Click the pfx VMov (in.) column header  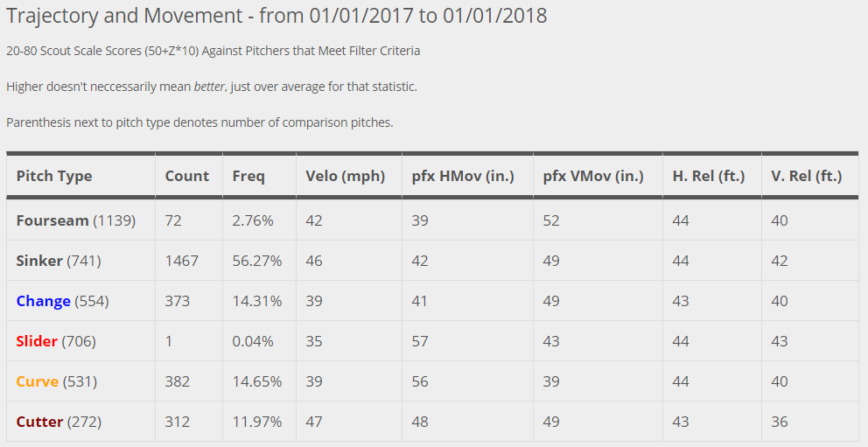(593, 176)
